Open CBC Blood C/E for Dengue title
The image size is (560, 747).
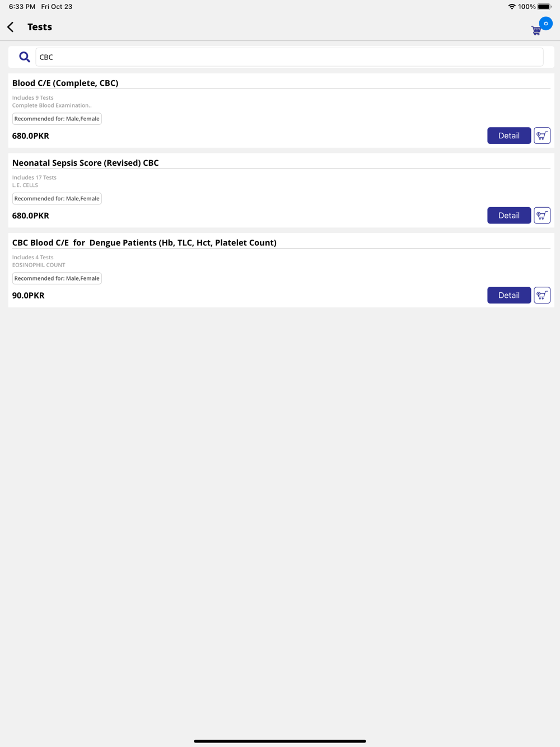144,242
